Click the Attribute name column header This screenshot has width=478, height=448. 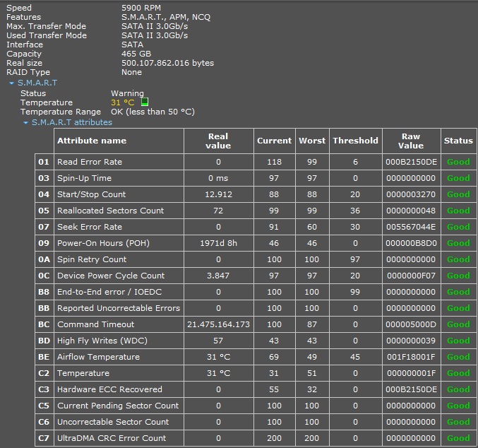tap(119, 141)
